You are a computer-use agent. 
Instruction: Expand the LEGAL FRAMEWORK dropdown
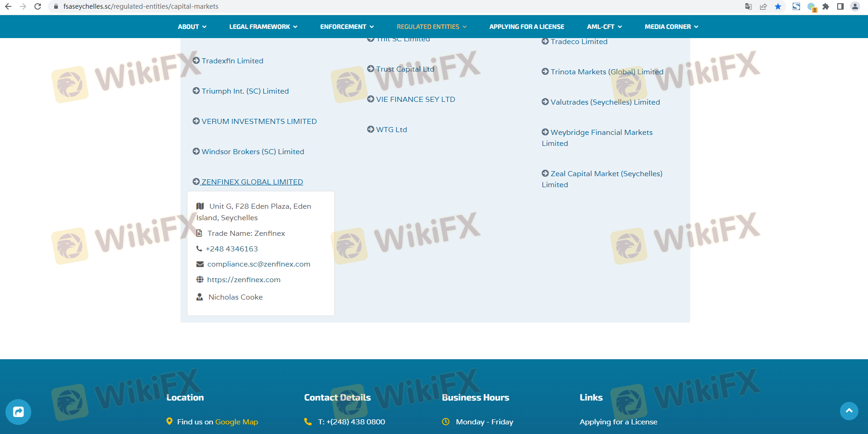click(263, 27)
